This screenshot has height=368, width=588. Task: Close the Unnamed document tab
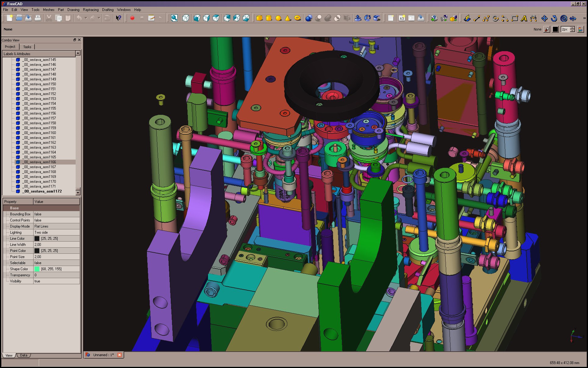(x=120, y=355)
